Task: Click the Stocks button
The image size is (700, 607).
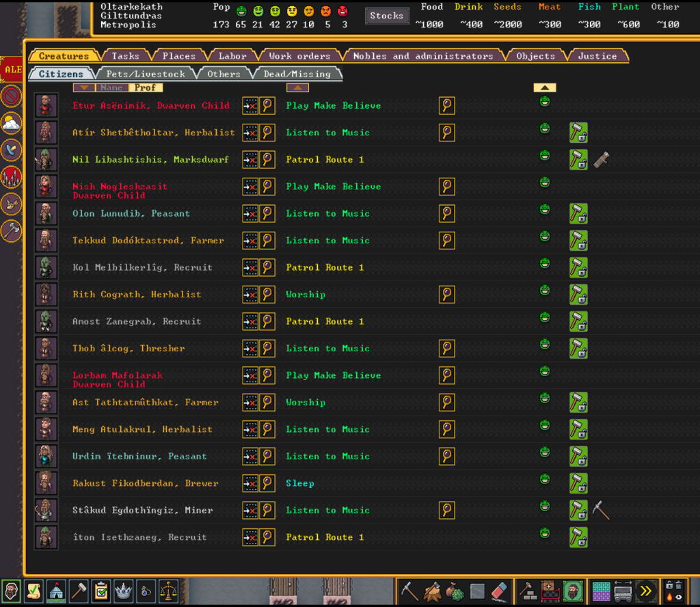Action: 387,16
